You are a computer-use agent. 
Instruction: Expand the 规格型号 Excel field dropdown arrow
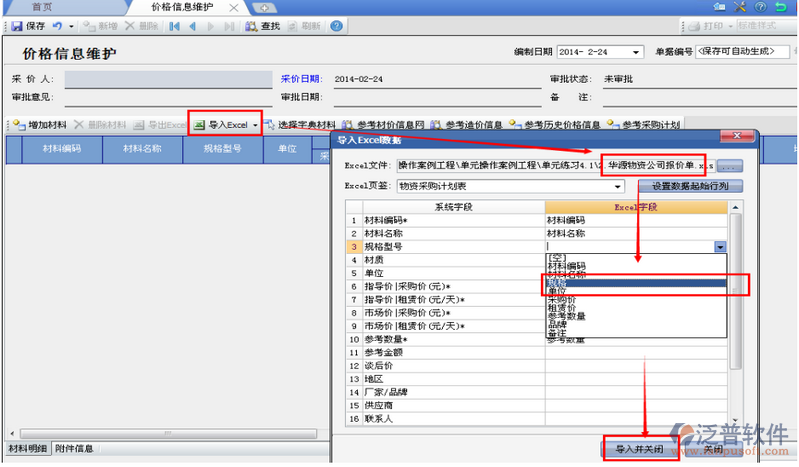720,246
